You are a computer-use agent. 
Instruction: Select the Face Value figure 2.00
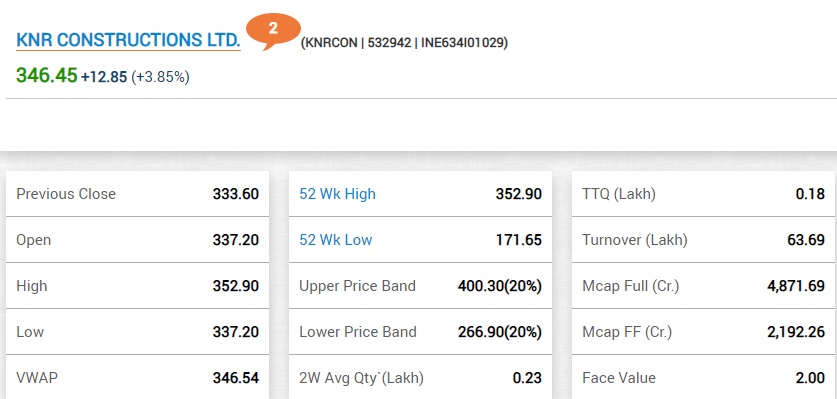pyautogui.click(x=810, y=378)
